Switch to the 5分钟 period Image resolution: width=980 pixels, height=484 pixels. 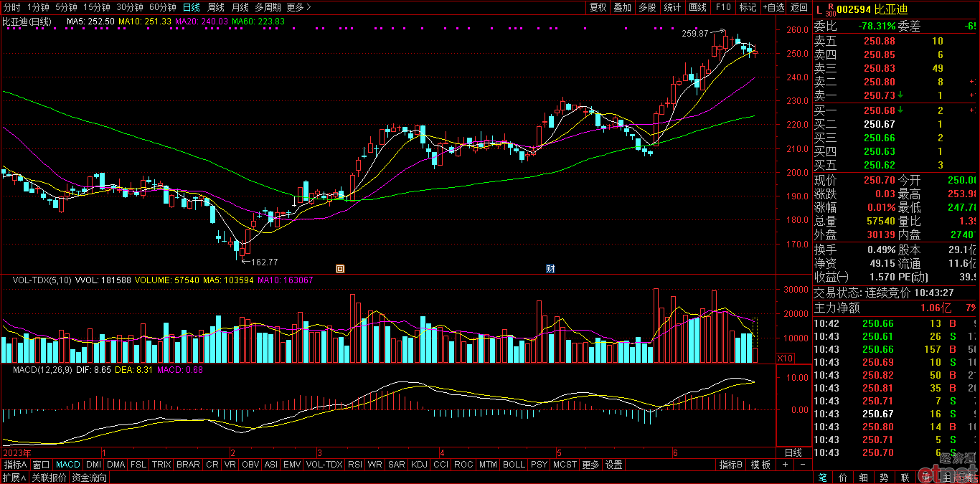click(x=65, y=7)
